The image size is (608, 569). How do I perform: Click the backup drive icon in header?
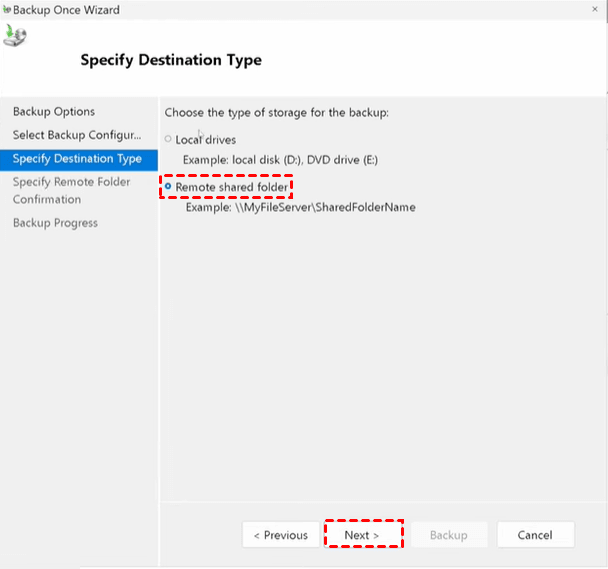(15, 36)
